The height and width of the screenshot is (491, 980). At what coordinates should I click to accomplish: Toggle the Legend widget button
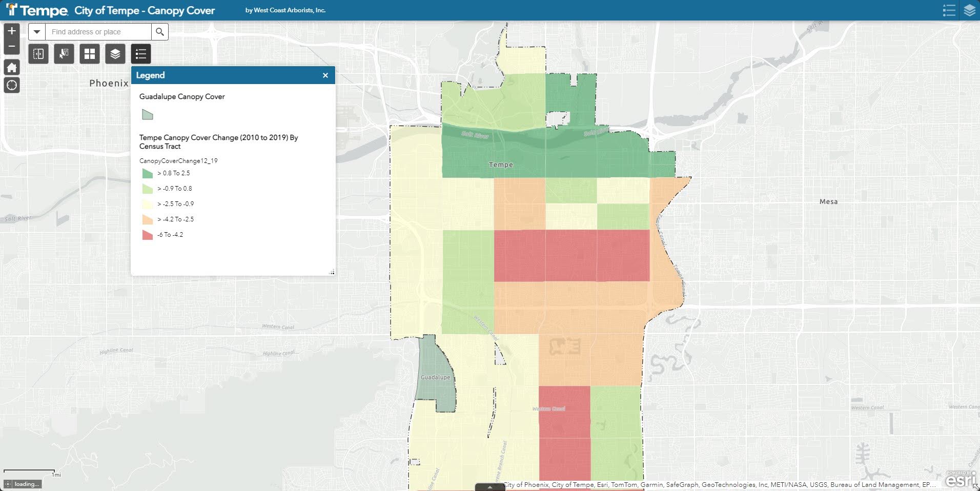[x=141, y=54]
